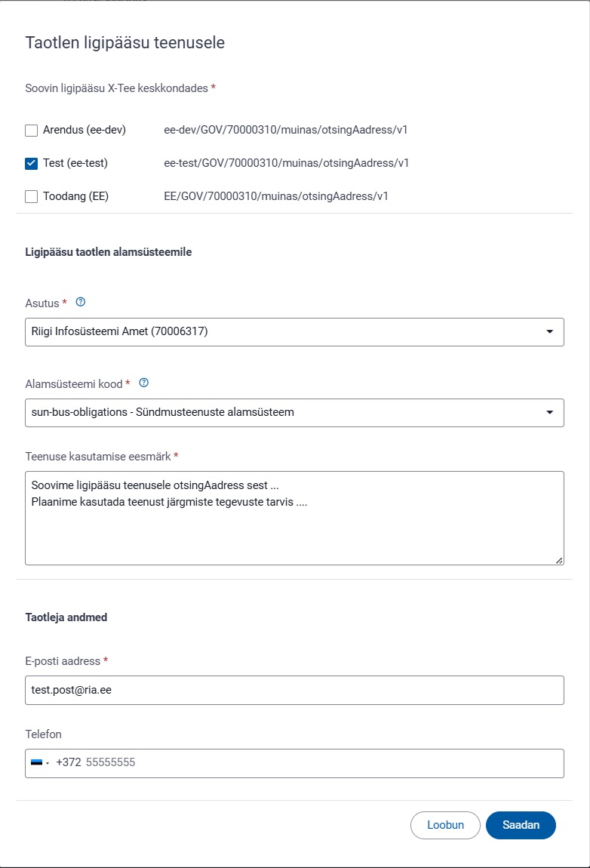Screen dimensions: 590x868
Task: Click the EE production service path text
Action: (276, 196)
